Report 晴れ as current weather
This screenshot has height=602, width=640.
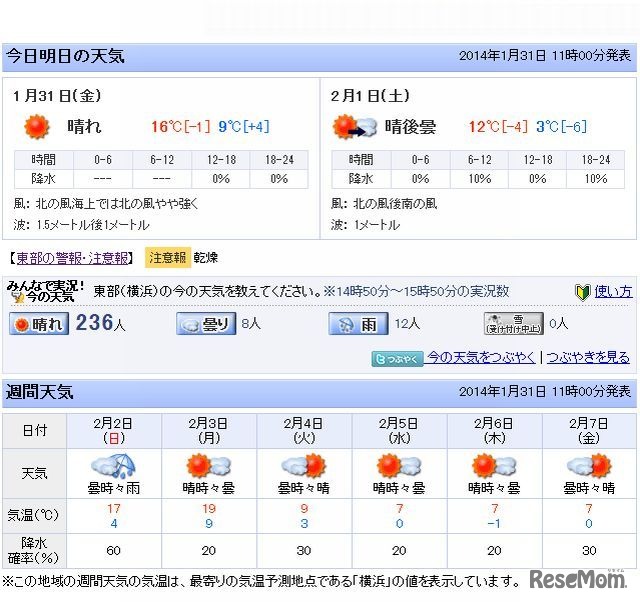39,324
